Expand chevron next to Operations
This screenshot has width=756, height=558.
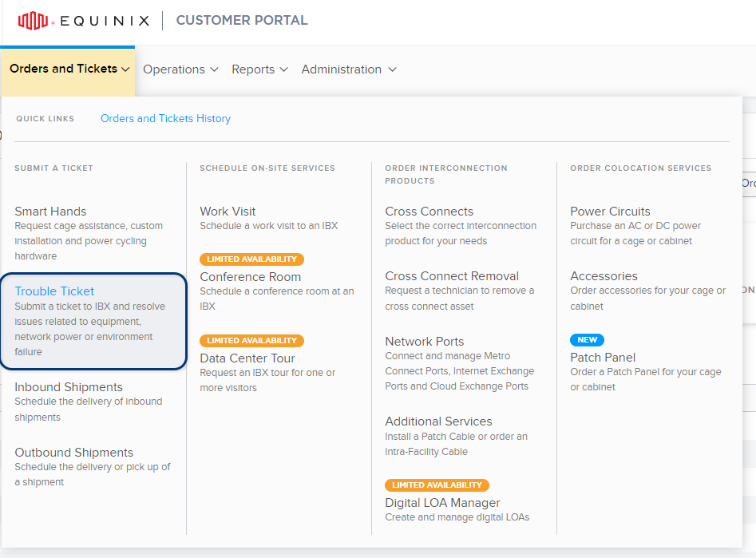(x=214, y=69)
